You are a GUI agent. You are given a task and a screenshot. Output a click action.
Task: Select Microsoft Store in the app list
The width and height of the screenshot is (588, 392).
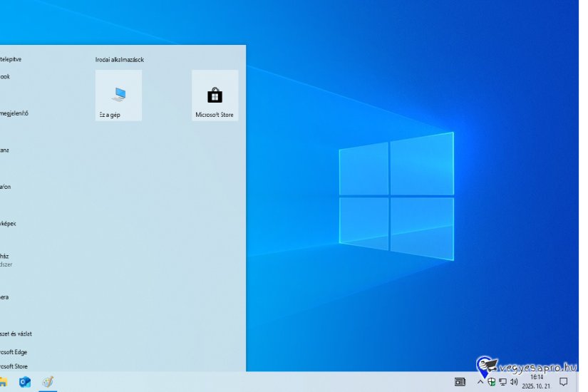click(14, 366)
